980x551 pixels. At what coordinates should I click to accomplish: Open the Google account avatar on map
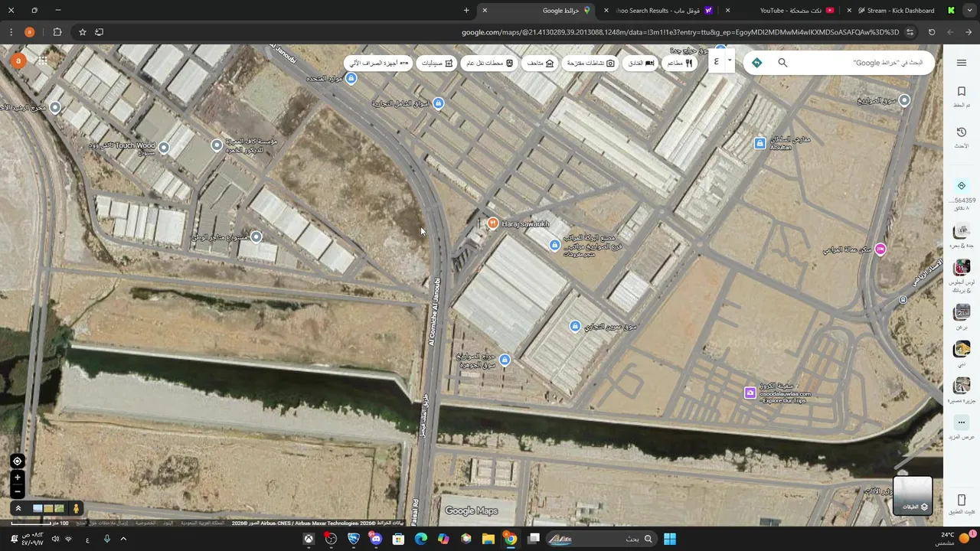18,60
